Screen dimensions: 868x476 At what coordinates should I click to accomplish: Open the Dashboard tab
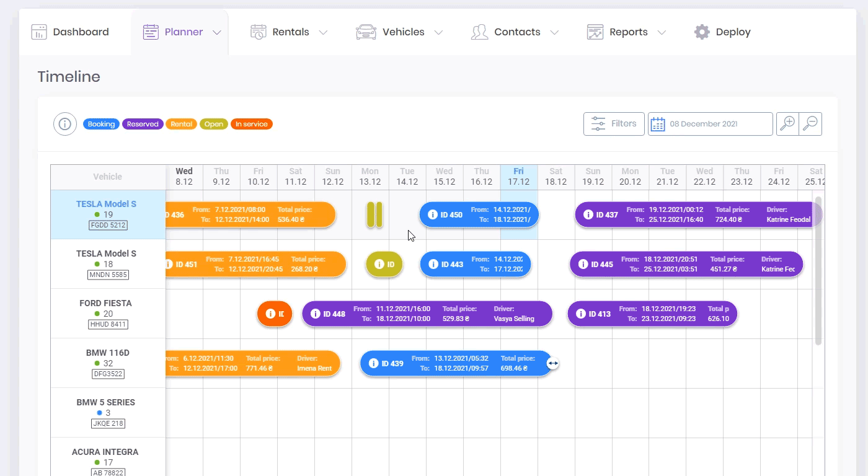click(x=70, y=32)
